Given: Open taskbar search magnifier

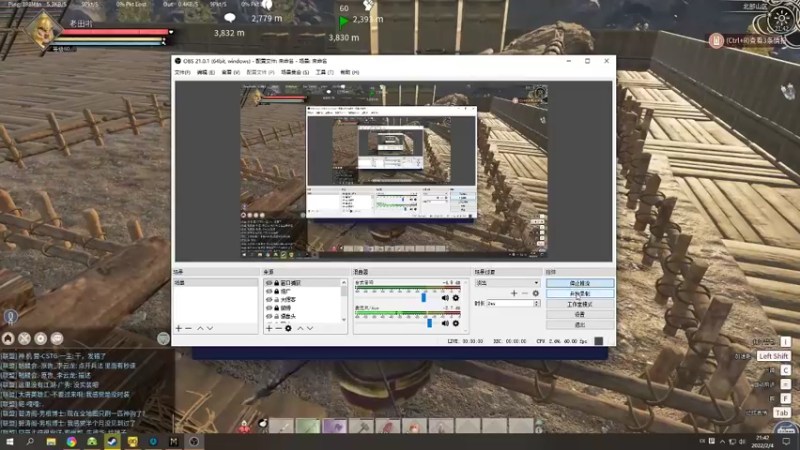Looking at the screenshot, I should click(x=30, y=441).
